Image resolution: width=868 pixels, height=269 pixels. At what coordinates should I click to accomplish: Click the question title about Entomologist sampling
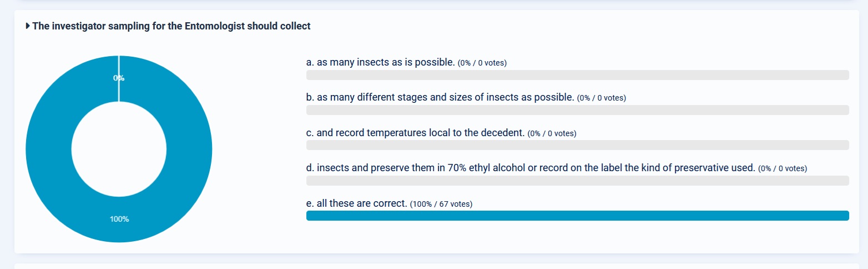pos(171,26)
